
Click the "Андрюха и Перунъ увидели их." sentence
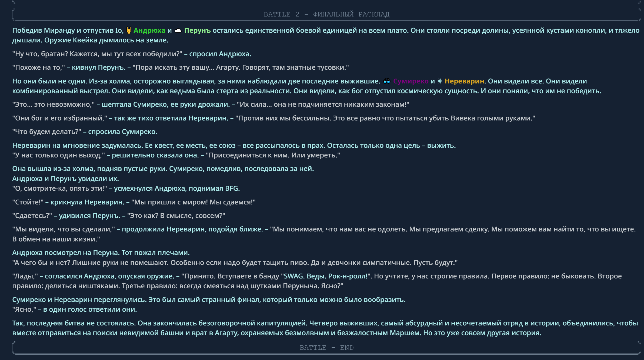point(65,179)
